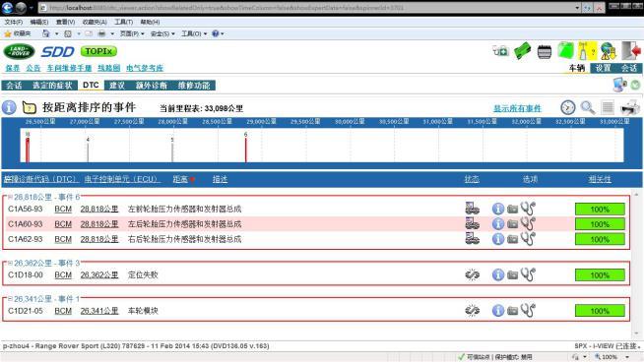Collapse the 28,818公里 事件 6 group
Viewport: 644px width, 362px height.
point(10,197)
